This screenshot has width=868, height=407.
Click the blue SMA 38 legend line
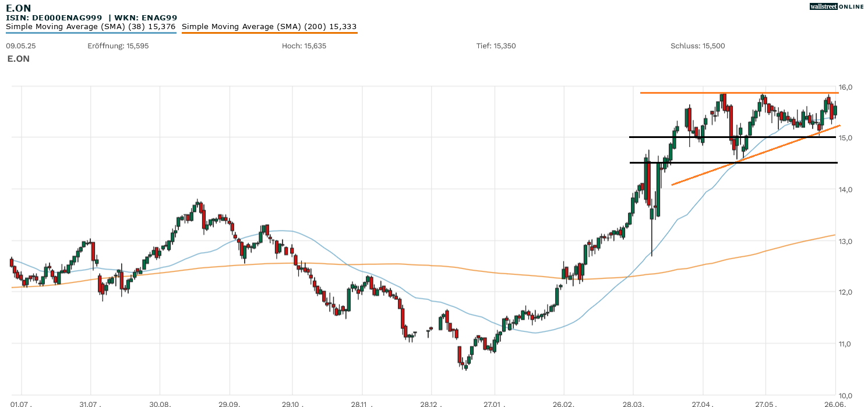(90, 33)
